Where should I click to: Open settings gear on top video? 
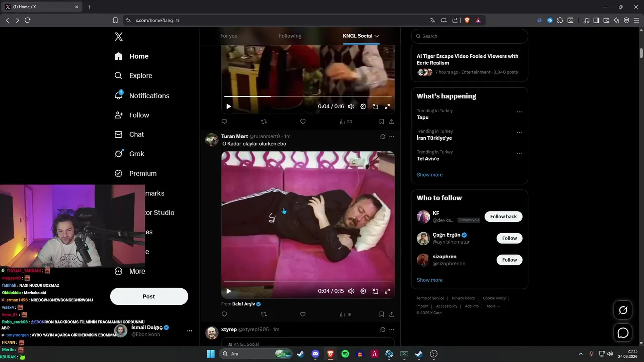[363, 106]
